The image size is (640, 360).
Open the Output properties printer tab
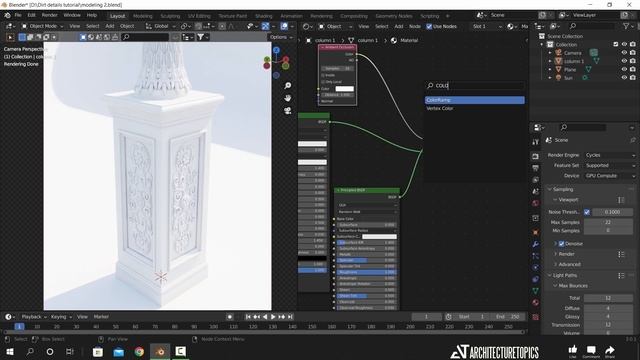point(536,168)
